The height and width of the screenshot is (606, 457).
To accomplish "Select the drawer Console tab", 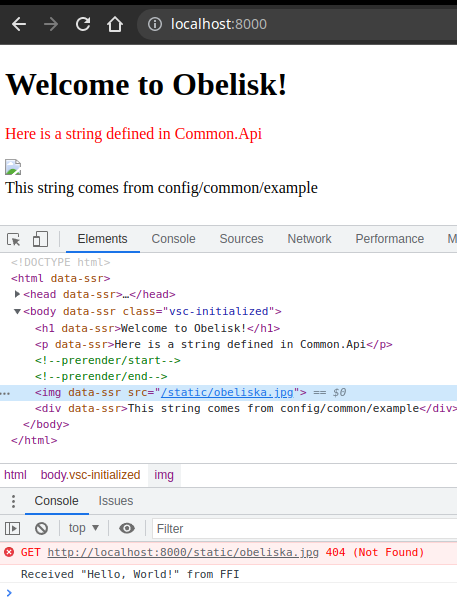I will tap(56, 501).
